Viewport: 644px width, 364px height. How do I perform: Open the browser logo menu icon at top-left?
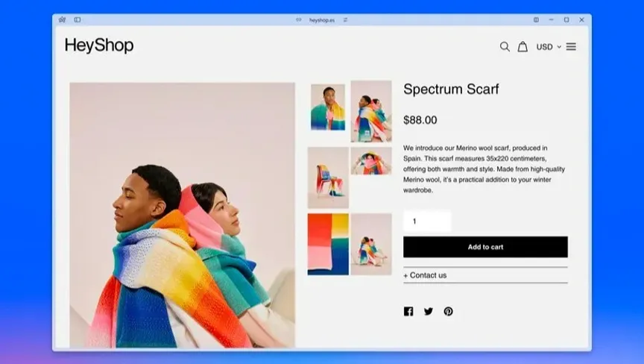tap(62, 19)
